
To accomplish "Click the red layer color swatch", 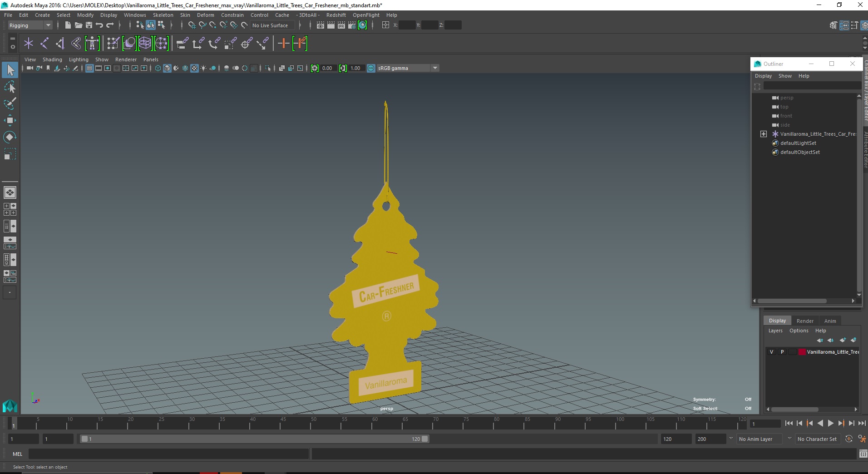I will (802, 352).
